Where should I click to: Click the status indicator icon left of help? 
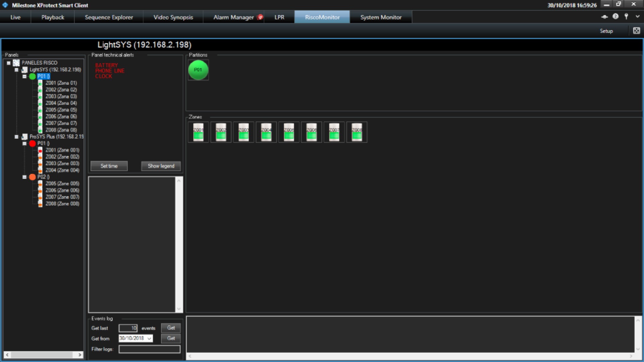click(604, 17)
